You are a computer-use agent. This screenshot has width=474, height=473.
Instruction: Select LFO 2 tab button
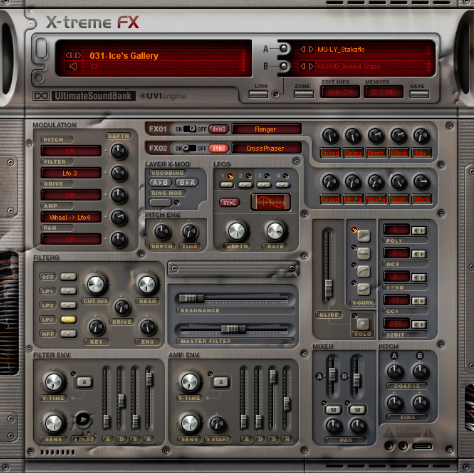tap(245, 184)
